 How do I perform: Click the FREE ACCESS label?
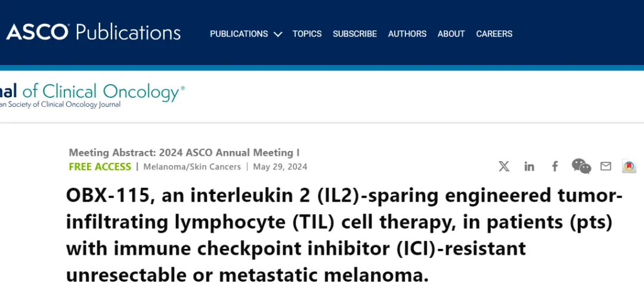click(x=100, y=166)
